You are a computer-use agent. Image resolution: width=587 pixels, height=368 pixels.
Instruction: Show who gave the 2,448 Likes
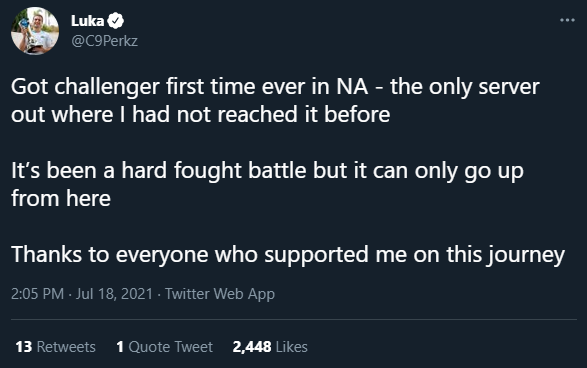pyautogui.click(x=270, y=347)
